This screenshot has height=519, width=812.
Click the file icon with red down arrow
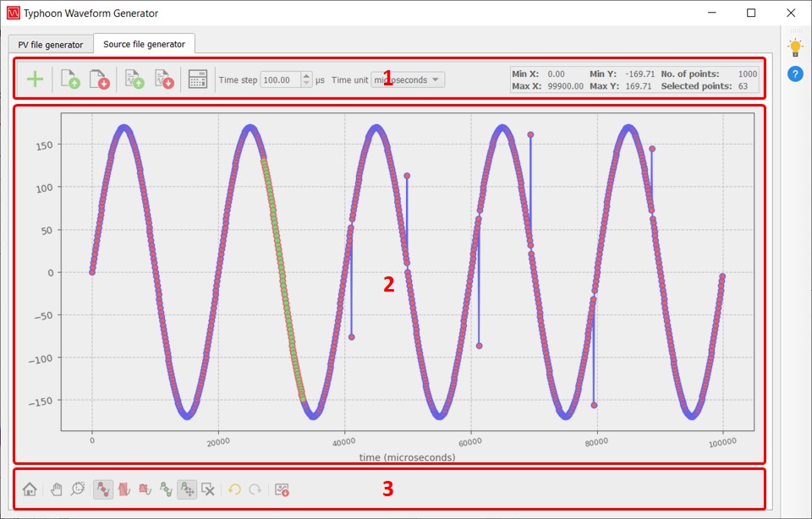(99, 80)
